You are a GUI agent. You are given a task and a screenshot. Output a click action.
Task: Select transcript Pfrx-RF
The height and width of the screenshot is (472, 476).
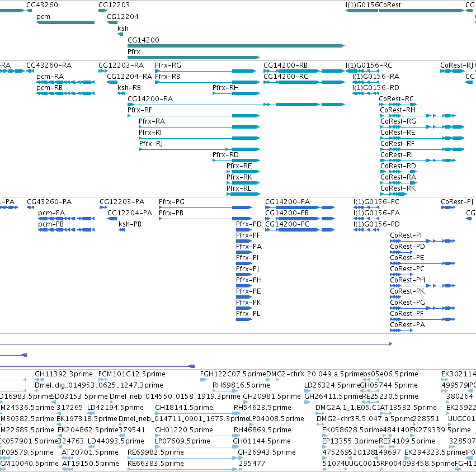click(194, 116)
